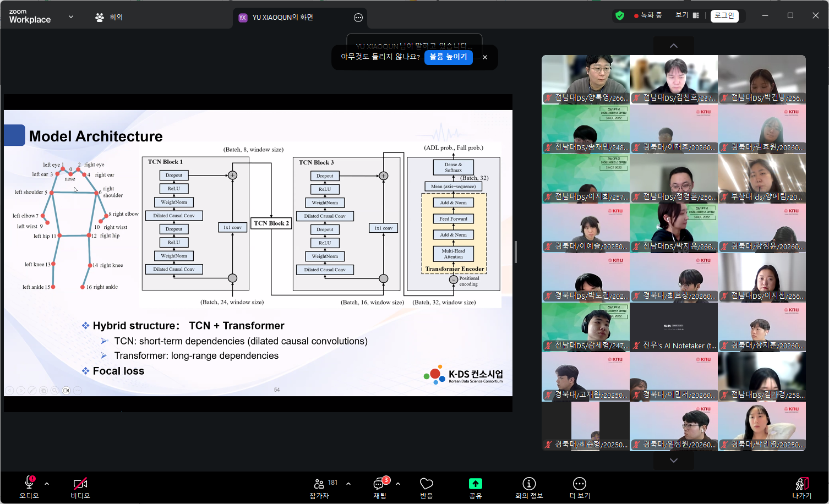Expand the chat options arrow

click(397, 484)
